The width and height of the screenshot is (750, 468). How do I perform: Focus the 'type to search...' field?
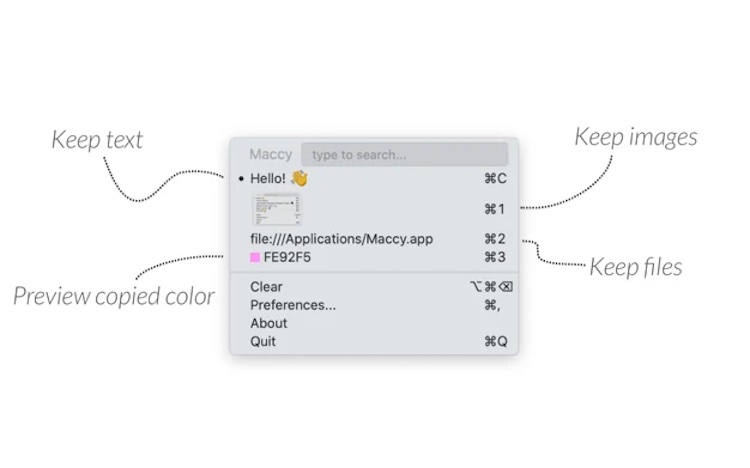point(405,154)
